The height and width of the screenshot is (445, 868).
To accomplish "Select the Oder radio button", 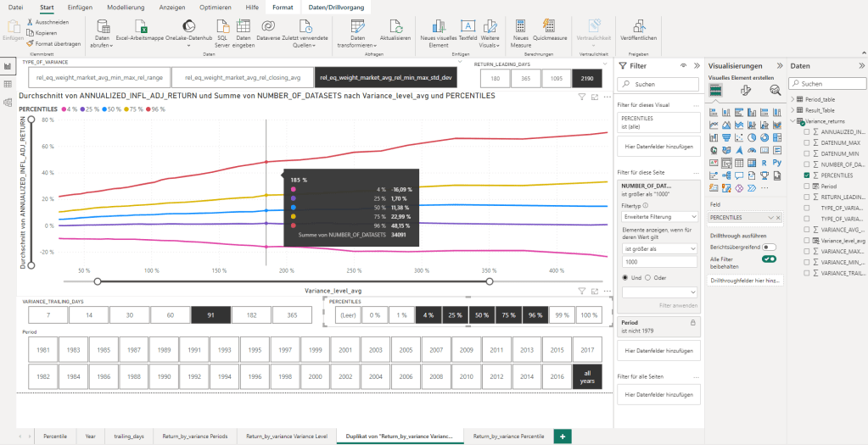I will point(649,277).
